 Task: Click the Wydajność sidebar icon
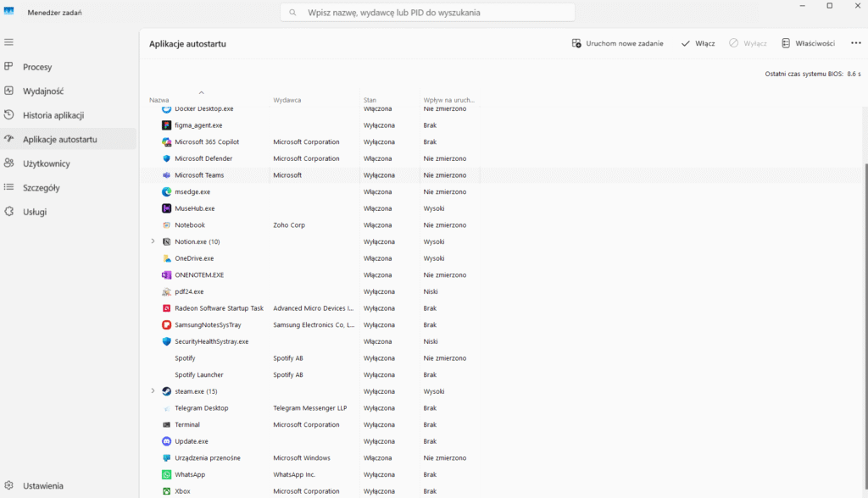click(x=8, y=91)
